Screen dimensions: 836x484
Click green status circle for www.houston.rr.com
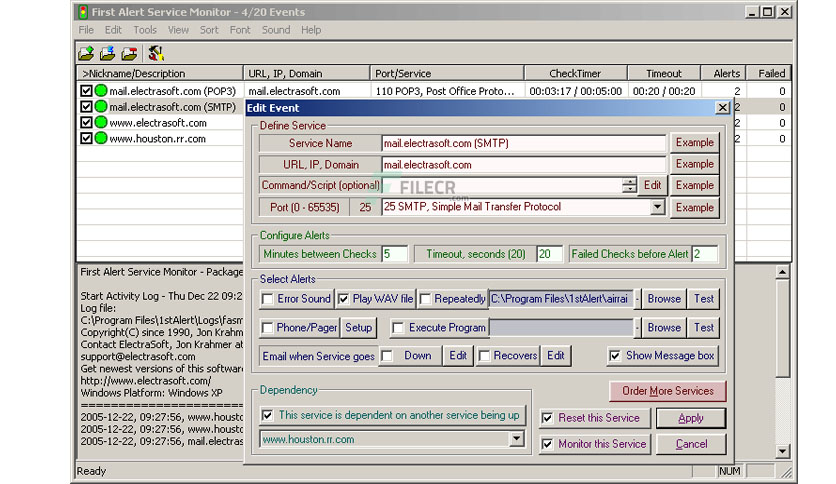pos(101,138)
